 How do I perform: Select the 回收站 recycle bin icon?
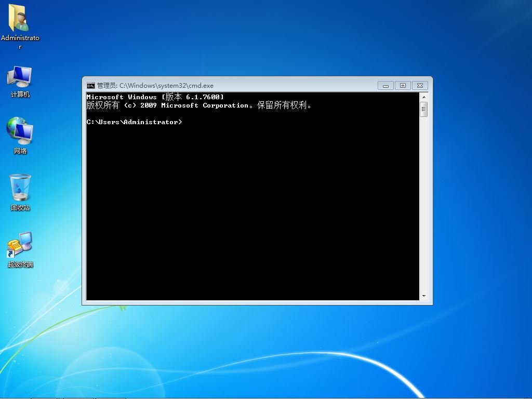(20, 192)
